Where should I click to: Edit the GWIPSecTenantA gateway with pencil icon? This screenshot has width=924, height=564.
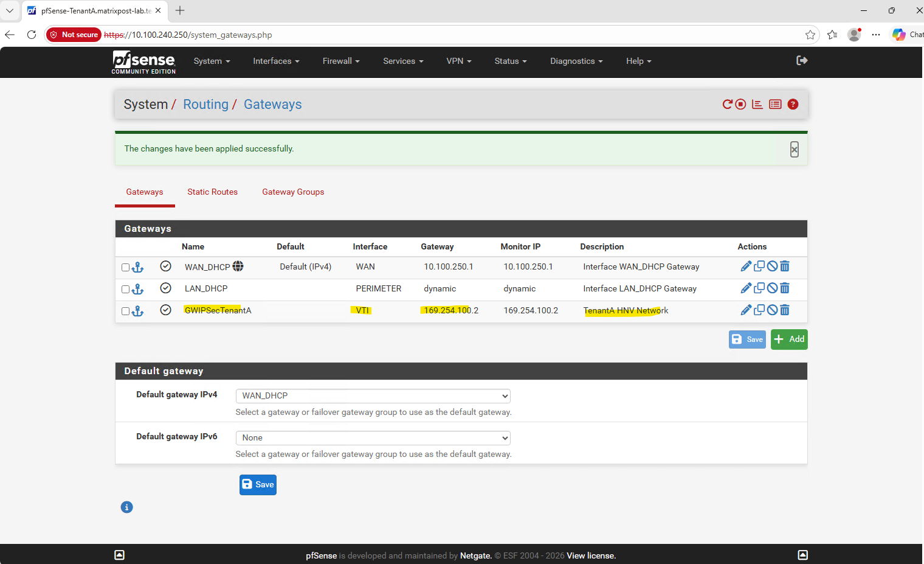point(746,310)
